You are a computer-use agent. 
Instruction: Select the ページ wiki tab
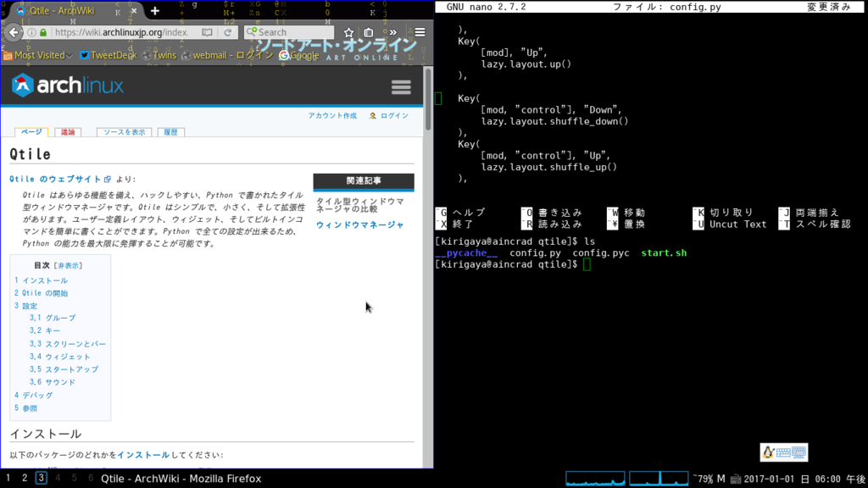coord(31,132)
